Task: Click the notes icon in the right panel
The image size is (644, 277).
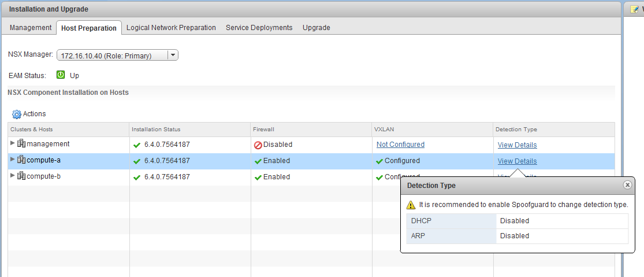Action: (x=634, y=9)
